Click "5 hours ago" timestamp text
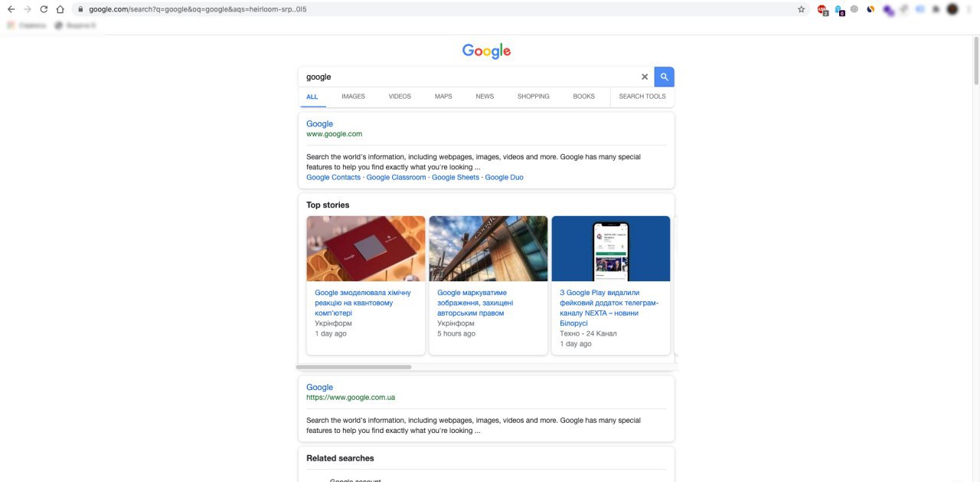 [456, 333]
